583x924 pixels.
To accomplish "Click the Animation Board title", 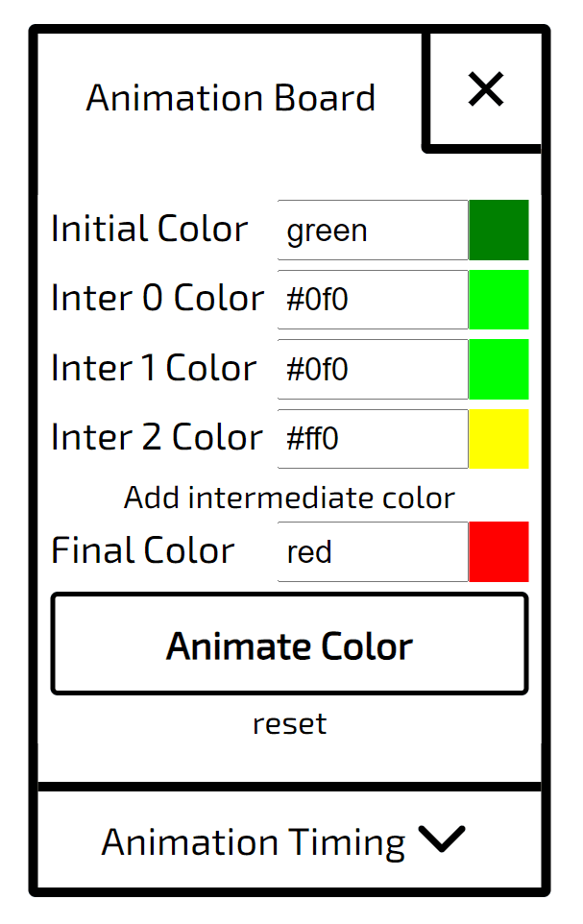I will pos(232,96).
